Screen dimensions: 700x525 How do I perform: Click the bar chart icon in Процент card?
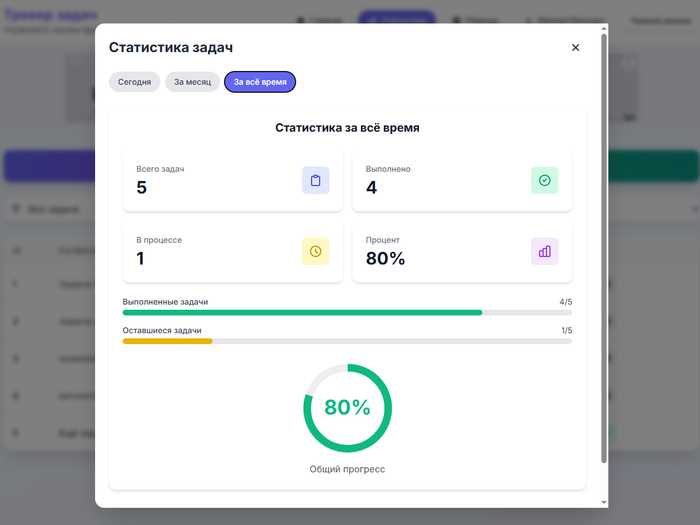pos(545,251)
